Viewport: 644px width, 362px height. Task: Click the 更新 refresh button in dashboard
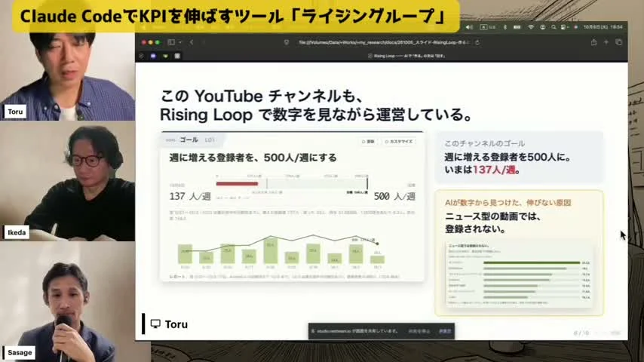[x=368, y=141]
